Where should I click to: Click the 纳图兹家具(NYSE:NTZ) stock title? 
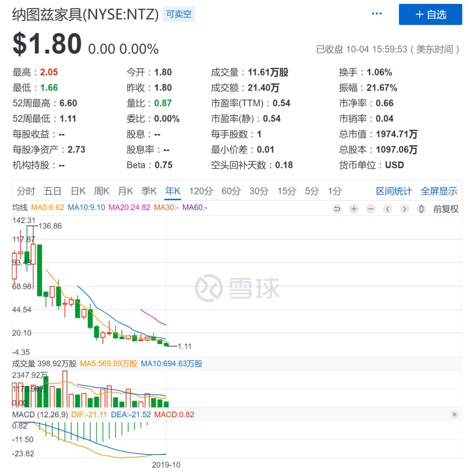[86, 14]
